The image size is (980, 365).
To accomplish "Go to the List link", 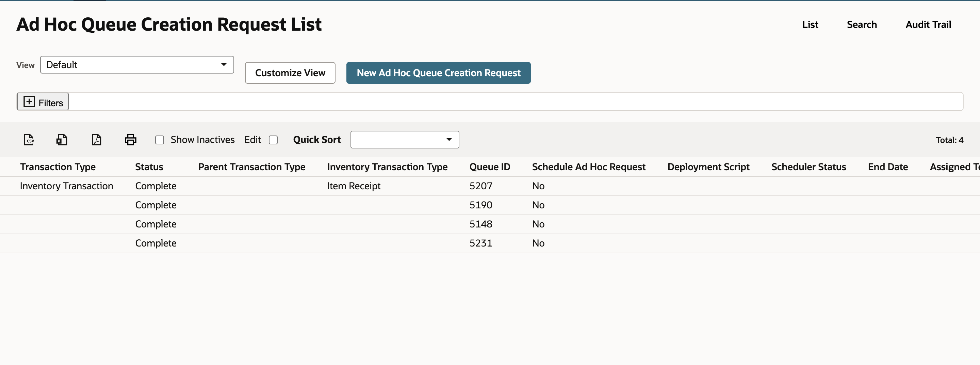I will tap(810, 25).
